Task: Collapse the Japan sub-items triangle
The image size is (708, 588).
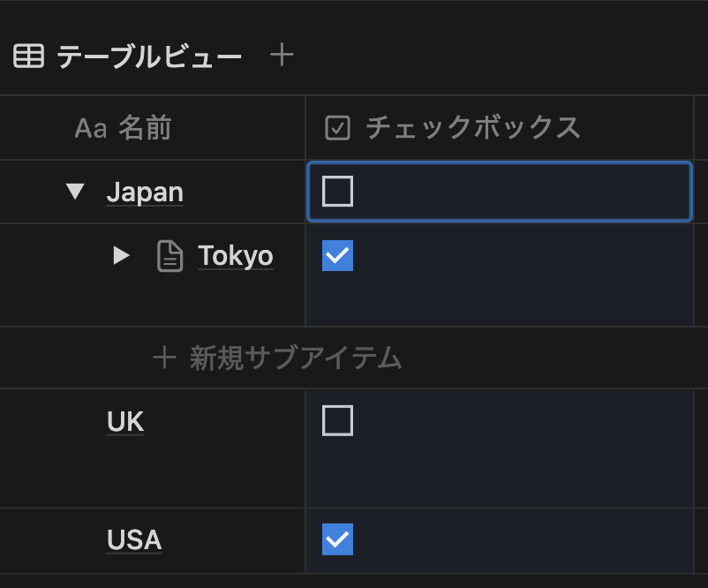Action: pos(75,192)
